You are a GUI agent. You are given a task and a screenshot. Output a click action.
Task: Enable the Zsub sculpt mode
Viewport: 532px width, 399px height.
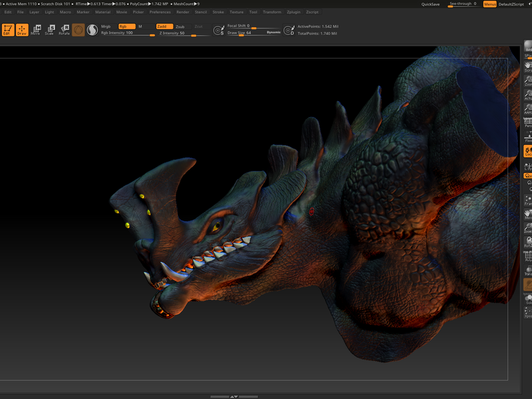[x=180, y=26]
